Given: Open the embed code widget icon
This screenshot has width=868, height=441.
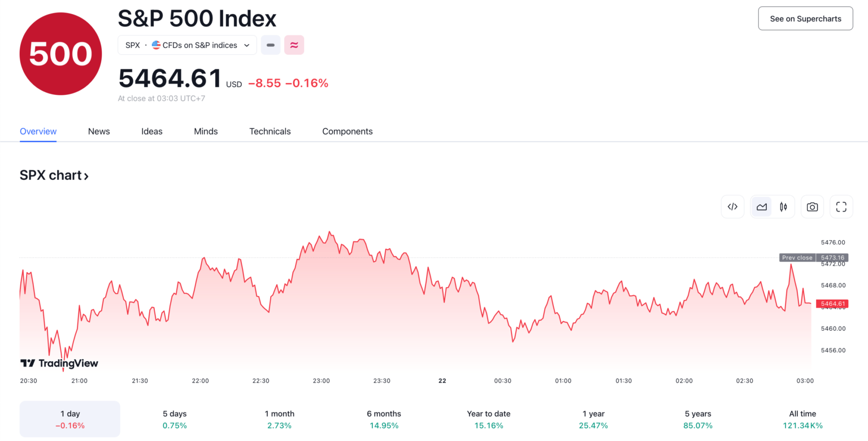Looking at the screenshot, I should (x=732, y=206).
